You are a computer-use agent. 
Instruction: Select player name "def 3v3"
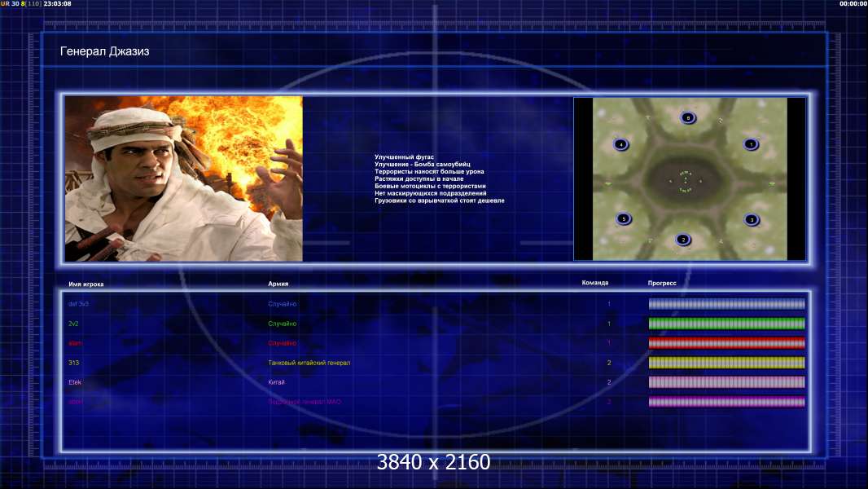pyautogui.click(x=79, y=304)
